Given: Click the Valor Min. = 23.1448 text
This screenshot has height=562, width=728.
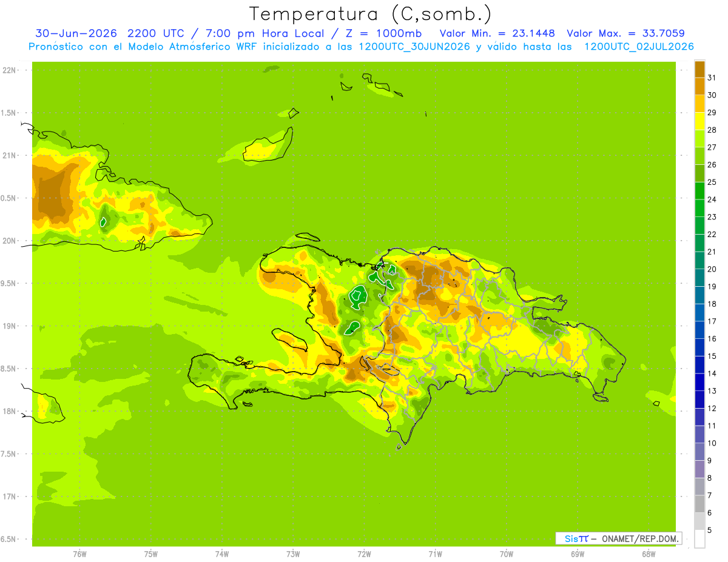Looking at the screenshot, I should (497, 33).
